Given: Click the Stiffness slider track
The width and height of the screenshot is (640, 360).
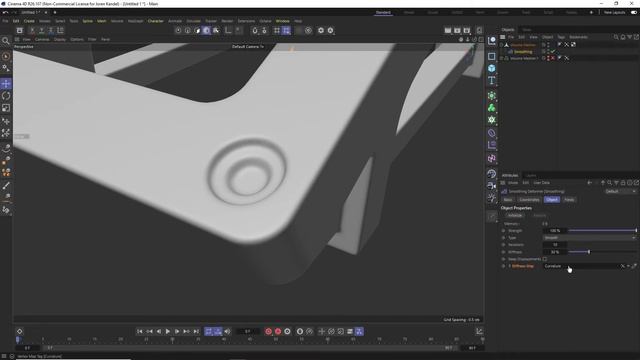Looking at the screenshot, I should pos(602,252).
